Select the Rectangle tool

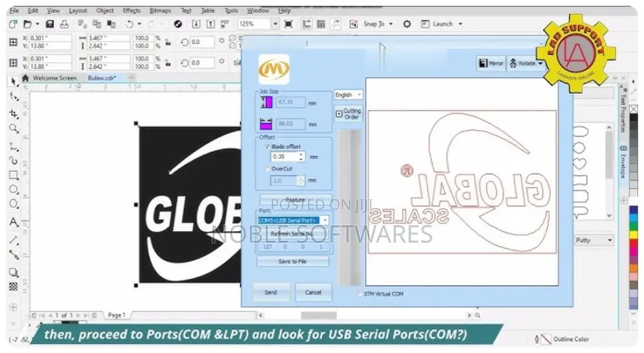13,175
